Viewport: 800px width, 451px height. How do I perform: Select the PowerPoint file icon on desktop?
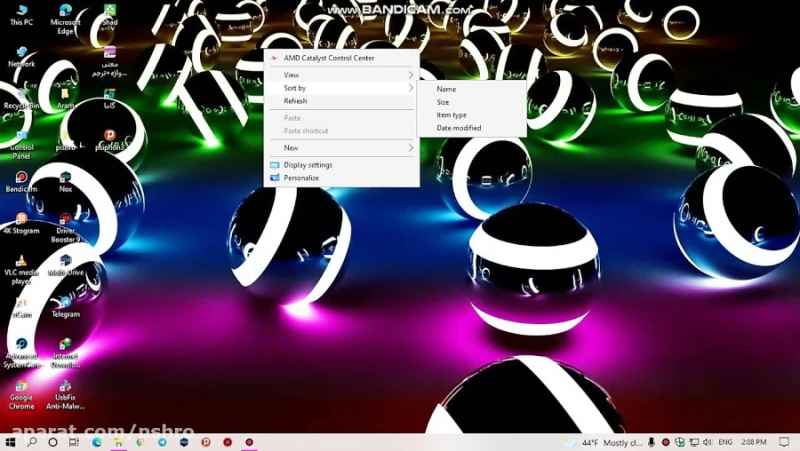[x=110, y=140]
